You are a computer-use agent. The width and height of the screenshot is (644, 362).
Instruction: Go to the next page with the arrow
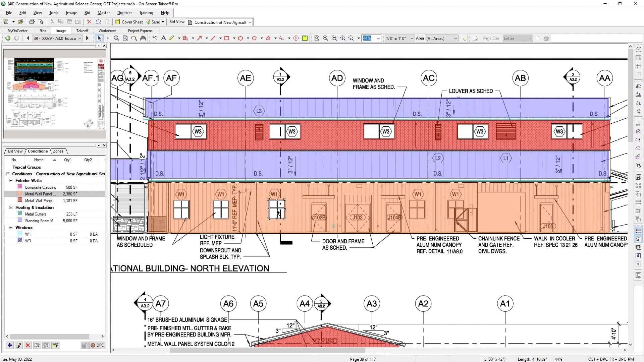[x=87, y=38]
